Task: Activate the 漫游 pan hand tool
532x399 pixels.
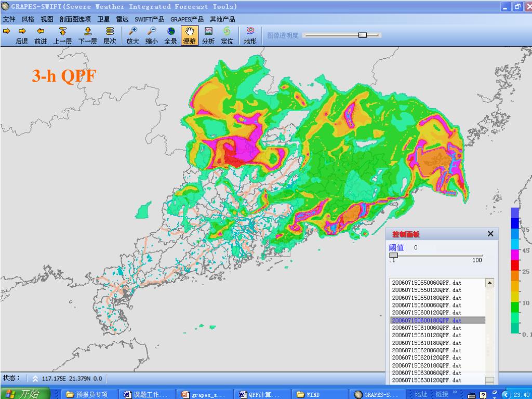Action: click(189, 36)
